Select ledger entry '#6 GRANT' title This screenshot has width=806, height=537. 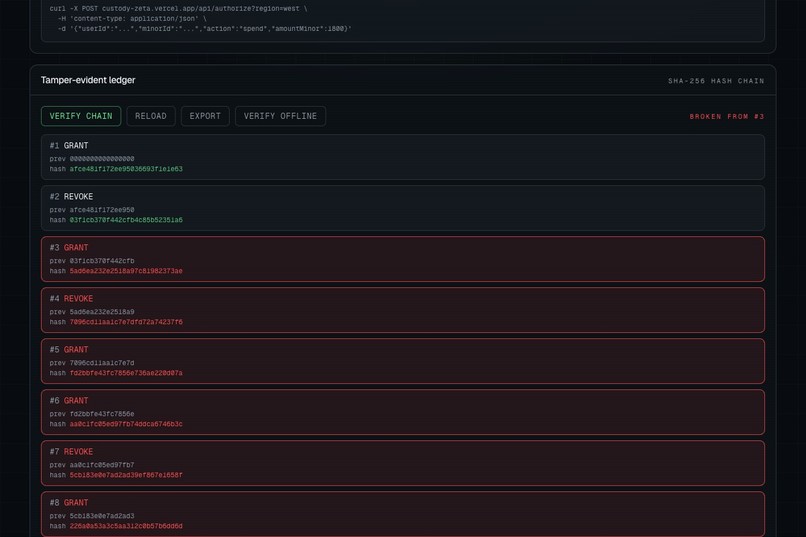(x=69, y=400)
